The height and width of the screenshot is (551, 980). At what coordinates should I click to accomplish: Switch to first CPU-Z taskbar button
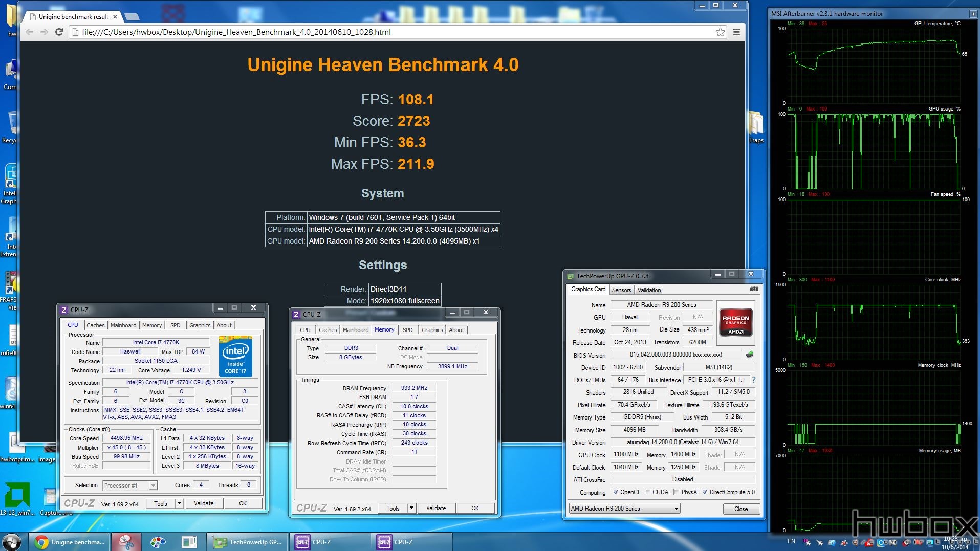point(330,542)
